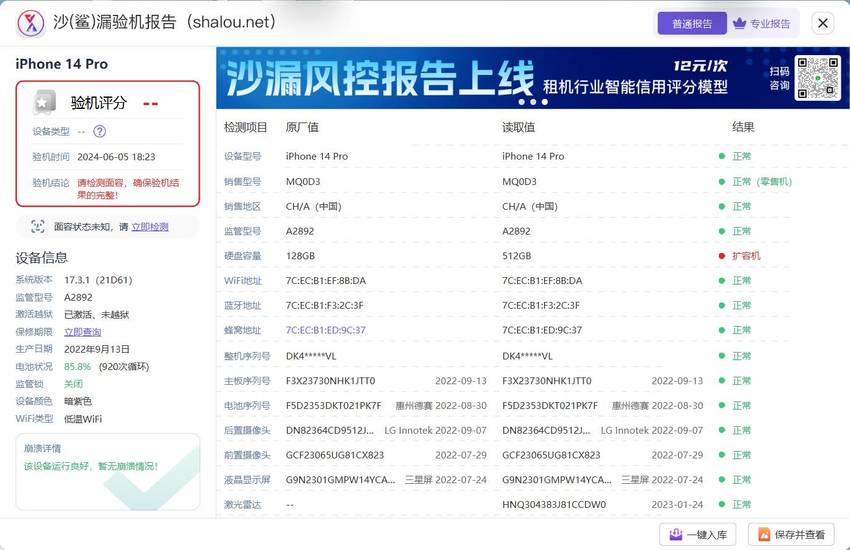Click the 销售型号 factory value MQ0D3
850x550 pixels.
click(x=303, y=182)
